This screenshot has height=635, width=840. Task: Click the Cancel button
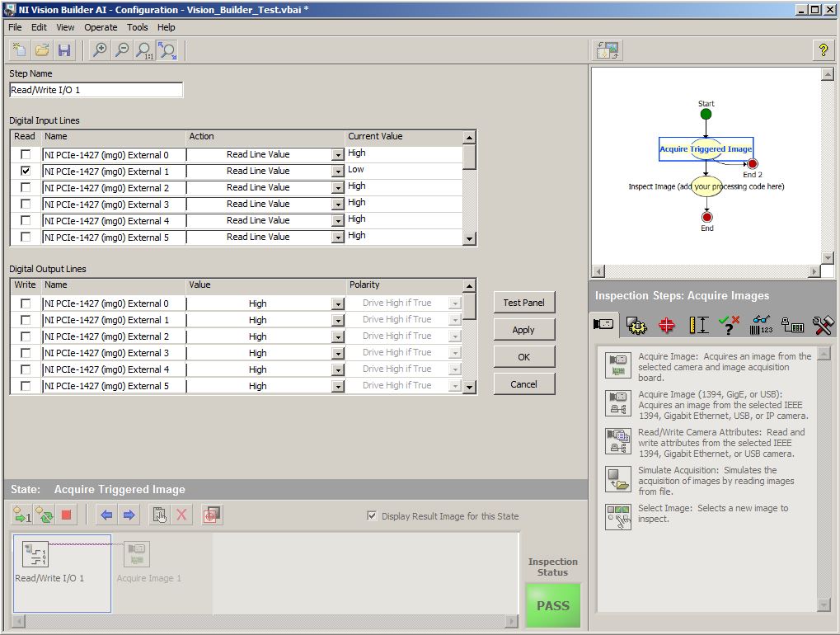524,384
